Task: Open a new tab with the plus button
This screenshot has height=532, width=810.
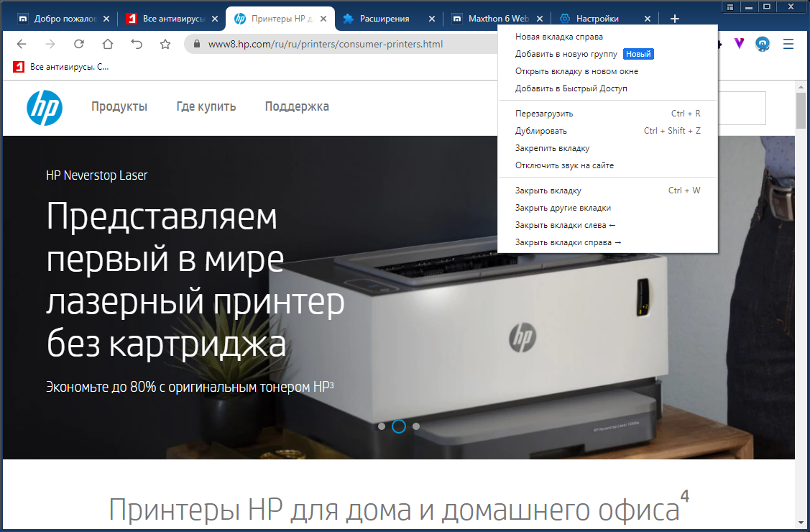Action: click(x=675, y=19)
